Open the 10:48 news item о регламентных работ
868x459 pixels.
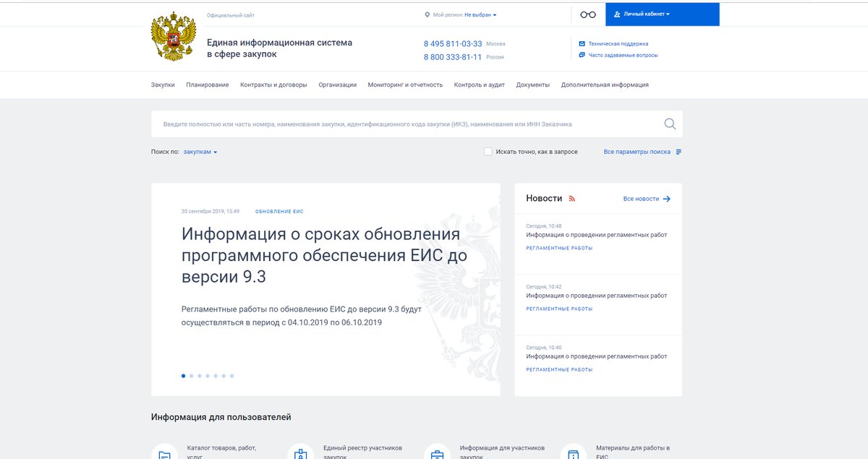coord(597,235)
